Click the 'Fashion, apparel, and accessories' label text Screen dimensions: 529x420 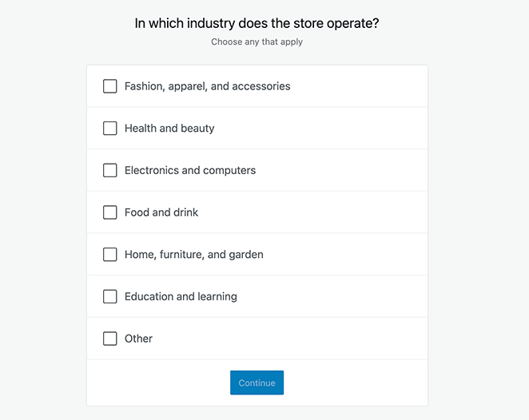coord(207,86)
